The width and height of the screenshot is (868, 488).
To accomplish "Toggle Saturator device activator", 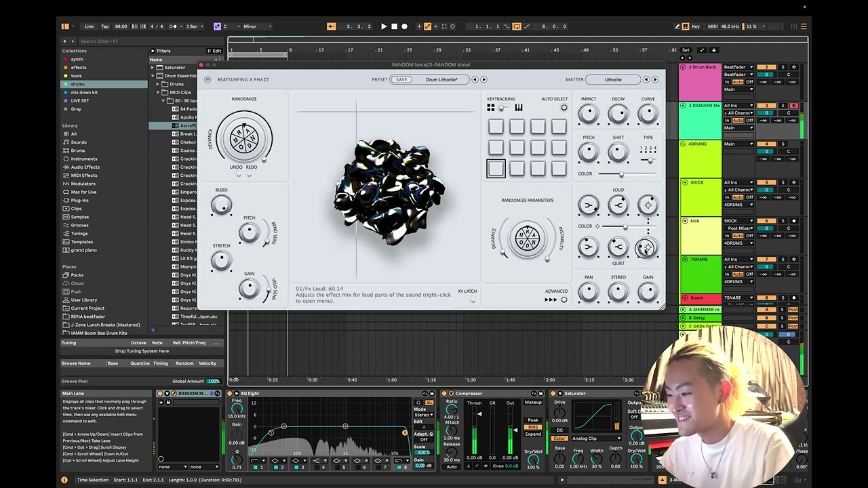I will [553, 393].
